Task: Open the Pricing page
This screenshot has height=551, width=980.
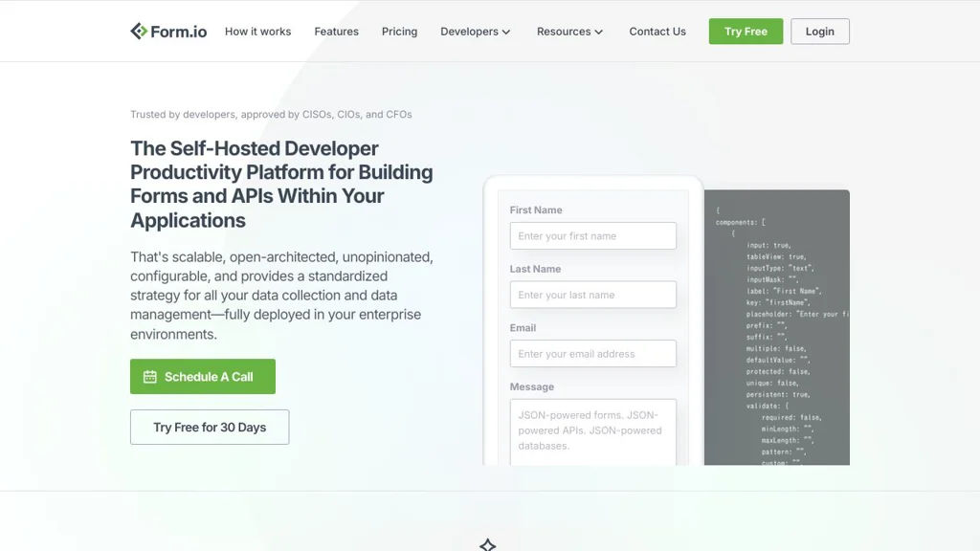Action: click(399, 32)
